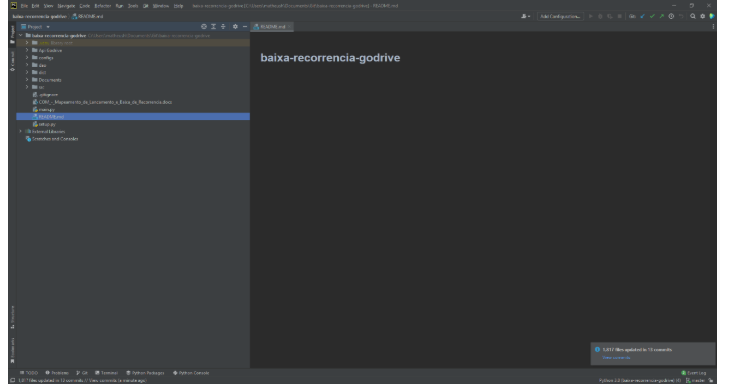The image size is (730, 390).
Task: Click Collapse All in Project panel header
Action: click(223, 27)
